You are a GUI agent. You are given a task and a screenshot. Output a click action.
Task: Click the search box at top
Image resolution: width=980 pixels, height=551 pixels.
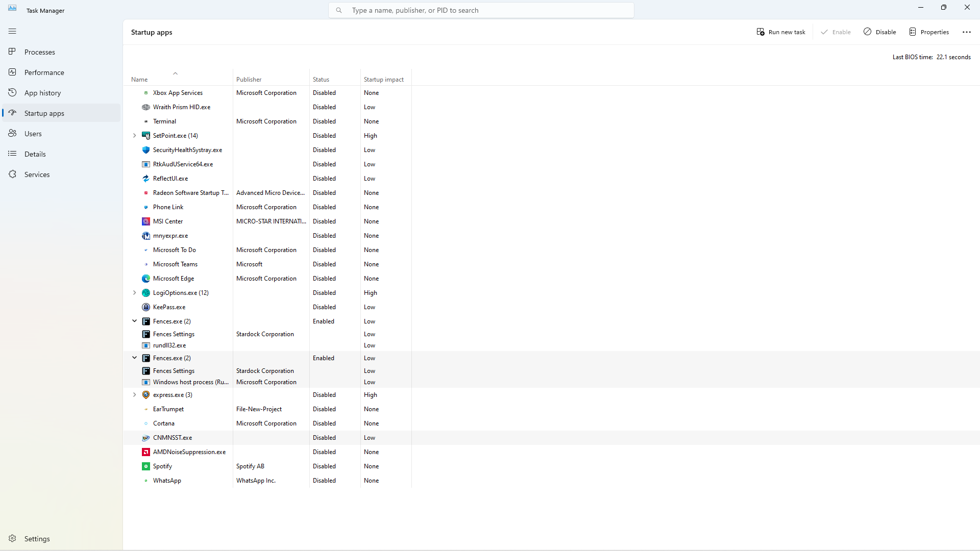click(x=481, y=10)
